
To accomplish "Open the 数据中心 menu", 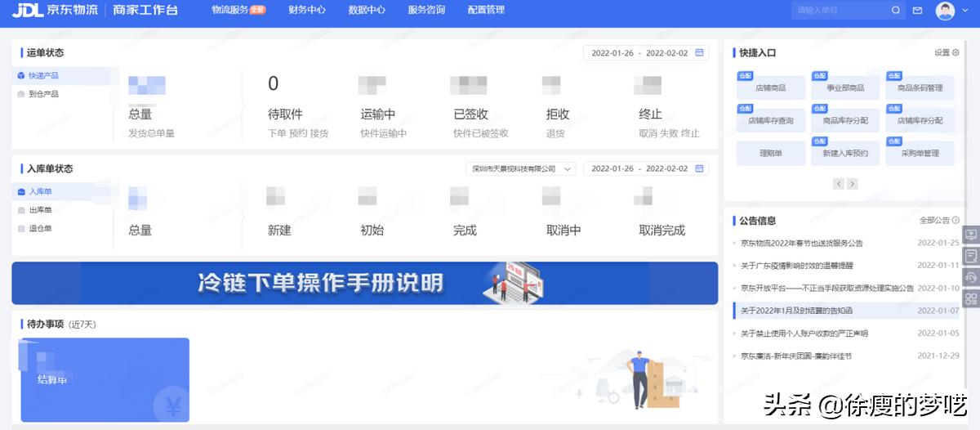I will point(367,11).
